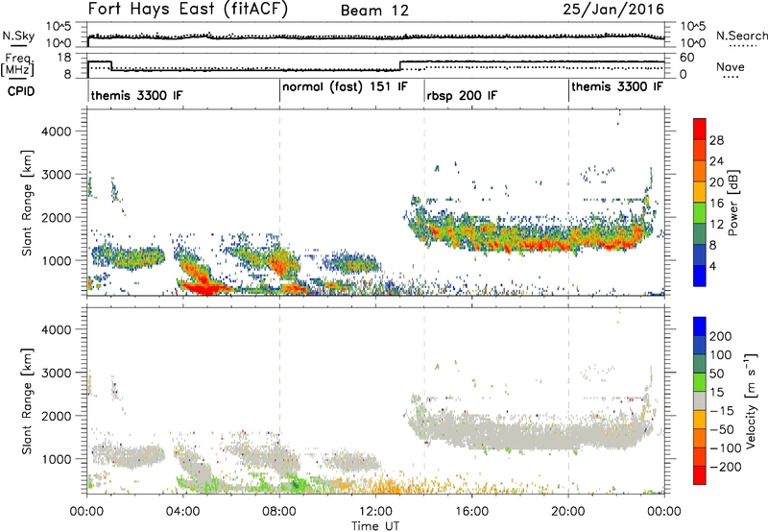Click the 'Nave' legend label

[731, 67]
